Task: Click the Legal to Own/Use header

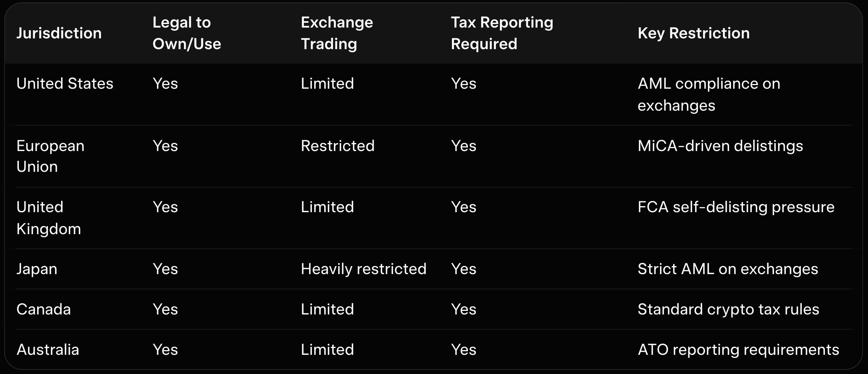Action: click(186, 33)
